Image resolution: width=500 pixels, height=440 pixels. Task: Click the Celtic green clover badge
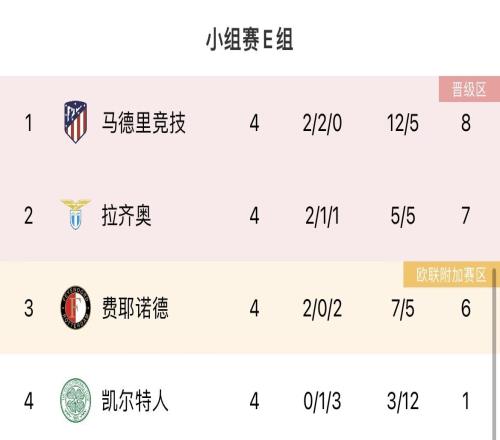(76, 400)
